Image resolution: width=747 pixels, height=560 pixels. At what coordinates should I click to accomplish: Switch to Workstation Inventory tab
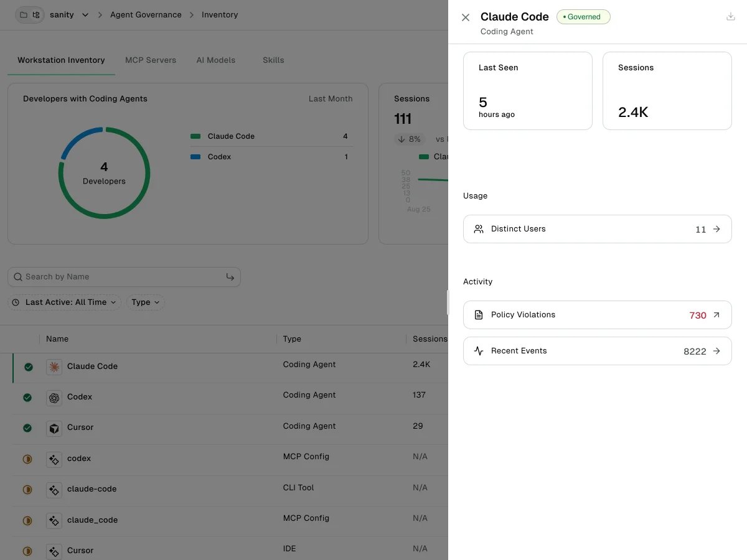(x=61, y=60)
